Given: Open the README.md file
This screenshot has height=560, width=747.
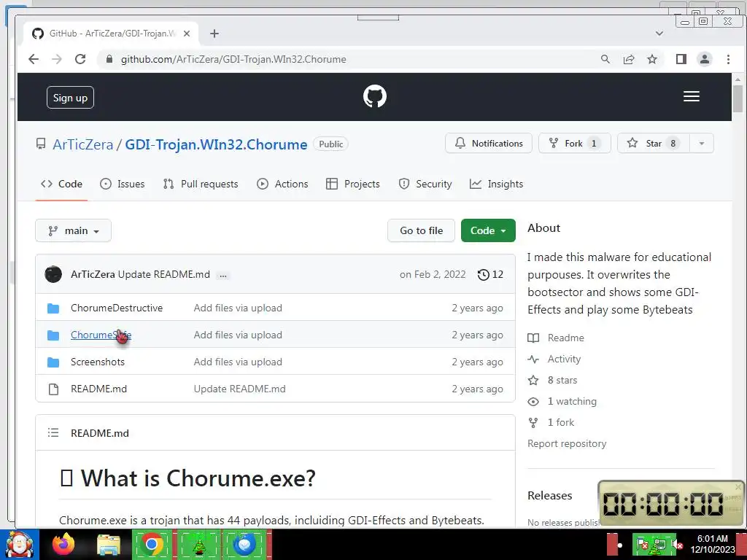Looking at the screenshot, I should pyautogui.click(x=98, y=389).
